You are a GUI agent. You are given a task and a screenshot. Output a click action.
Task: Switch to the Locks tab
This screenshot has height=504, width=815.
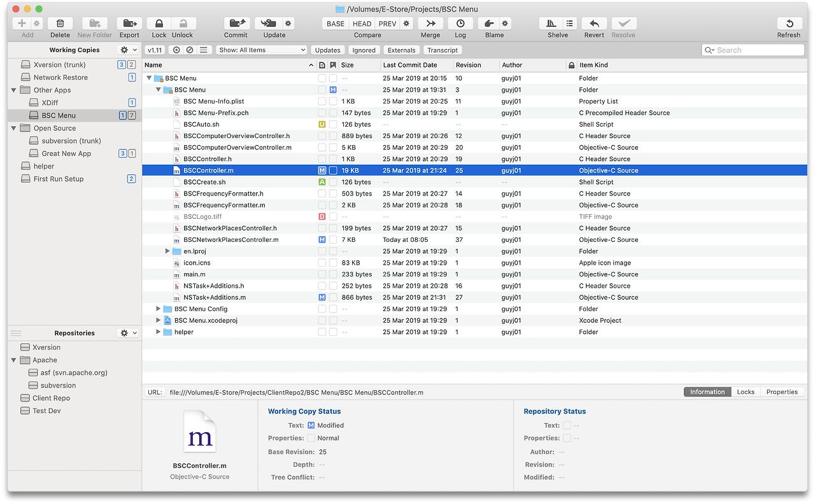(x=746, y=392)
